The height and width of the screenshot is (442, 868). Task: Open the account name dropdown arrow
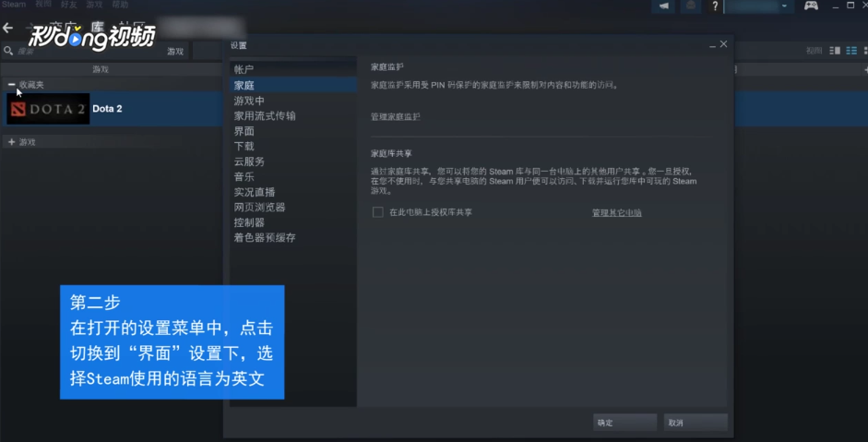[x=784, y=6]
